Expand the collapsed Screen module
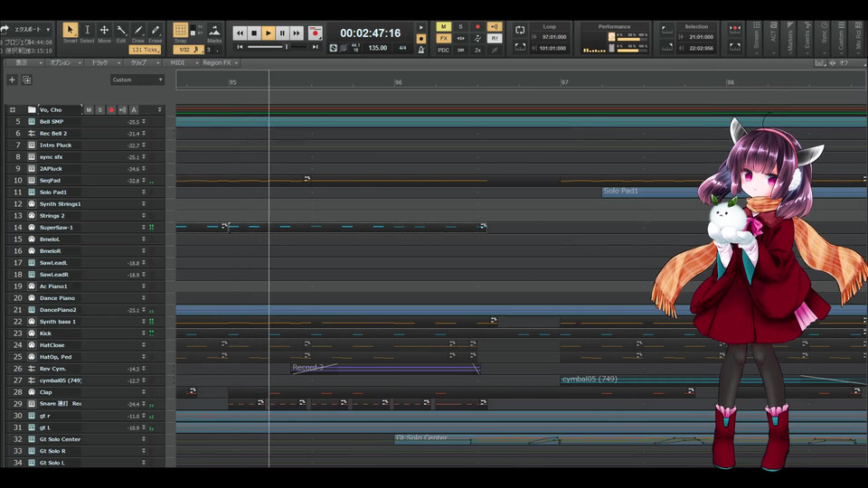 (756, 39)
